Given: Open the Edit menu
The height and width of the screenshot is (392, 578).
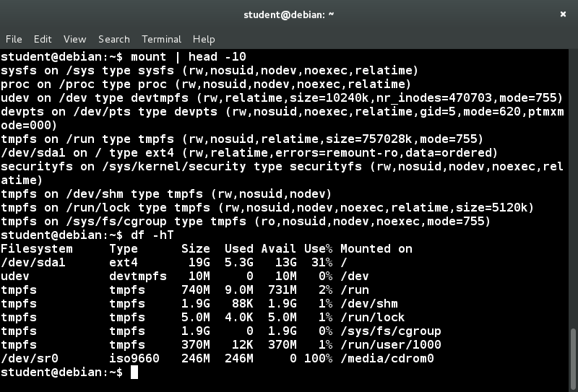Looking at the screenshot, I should coord(43,39).
